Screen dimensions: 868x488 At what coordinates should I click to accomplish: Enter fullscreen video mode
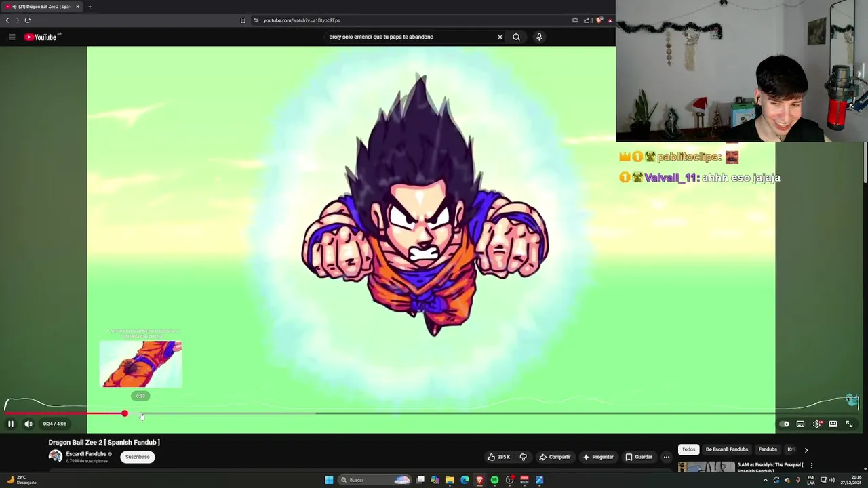[x=849, y=424]
